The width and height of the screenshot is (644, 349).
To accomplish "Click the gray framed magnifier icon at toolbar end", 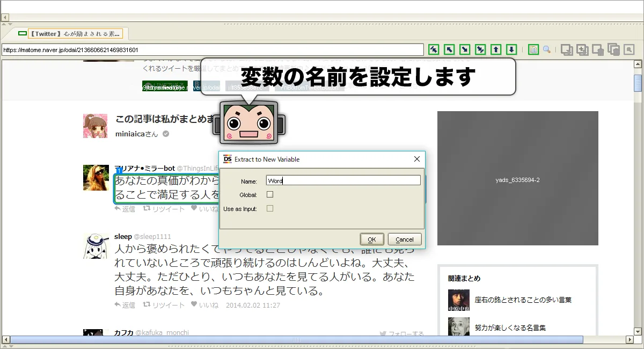I will (x=629, y=49).
